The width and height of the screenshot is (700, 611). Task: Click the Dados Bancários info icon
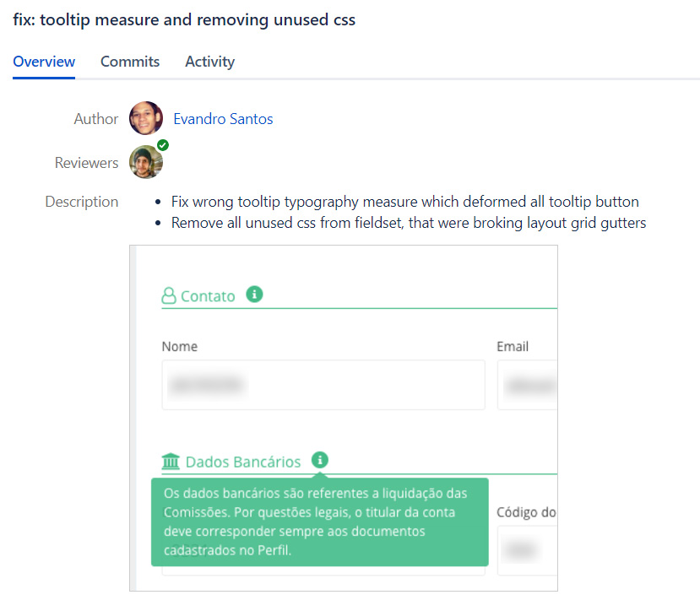click(x=320, y=460)
